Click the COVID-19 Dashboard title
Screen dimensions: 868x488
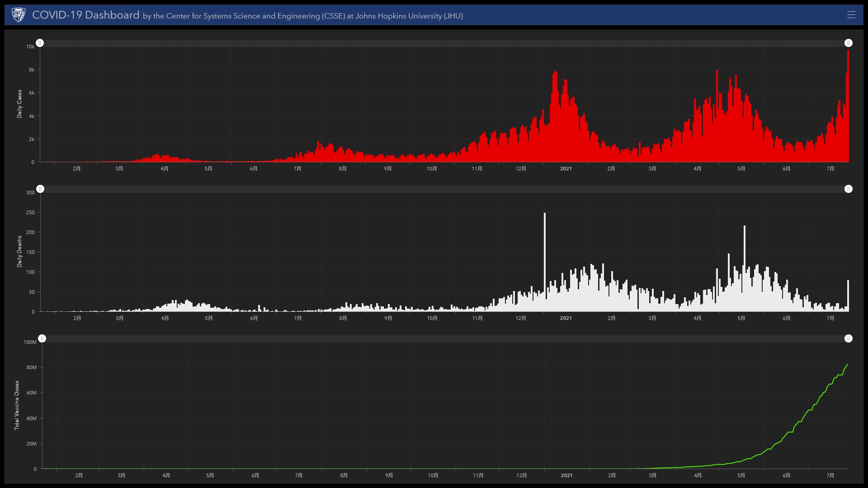pos(86,15)
